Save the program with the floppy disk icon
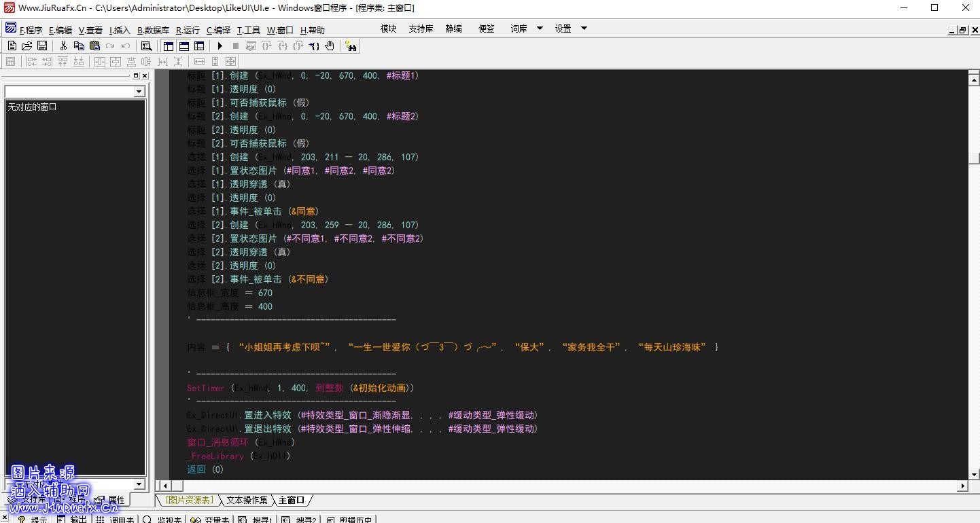Viewport: 980px width, 523px height. point(42,46)
